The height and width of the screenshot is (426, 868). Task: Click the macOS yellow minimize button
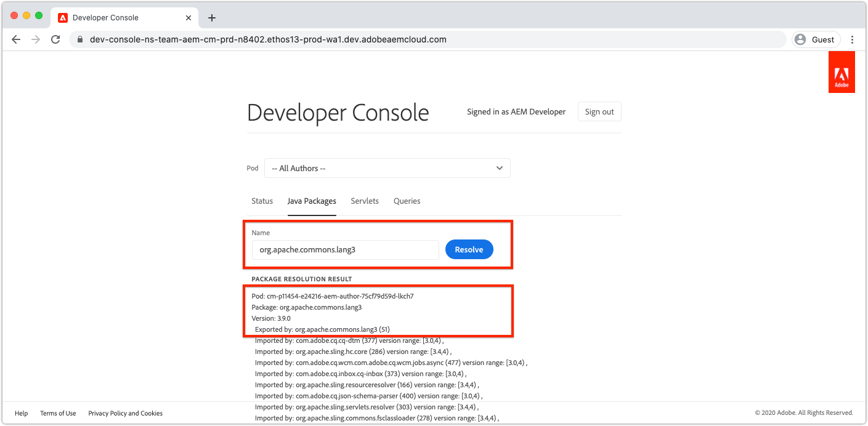coord(26,15)
